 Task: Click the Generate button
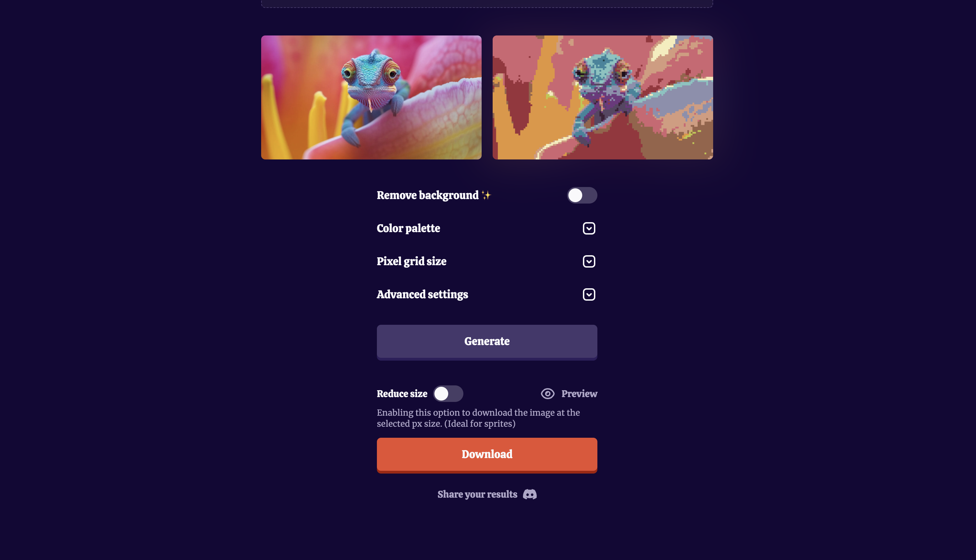[487, 342]
